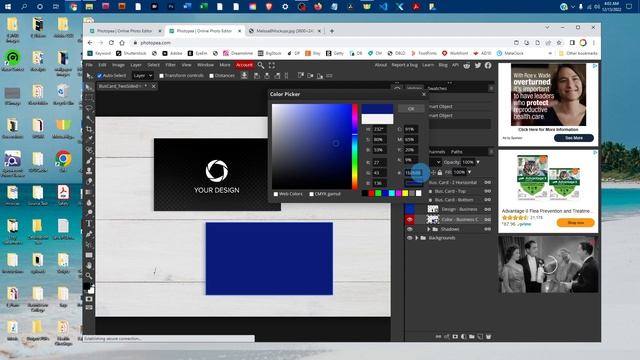Bookmark this page with the star icon

(x=559, y=42)
